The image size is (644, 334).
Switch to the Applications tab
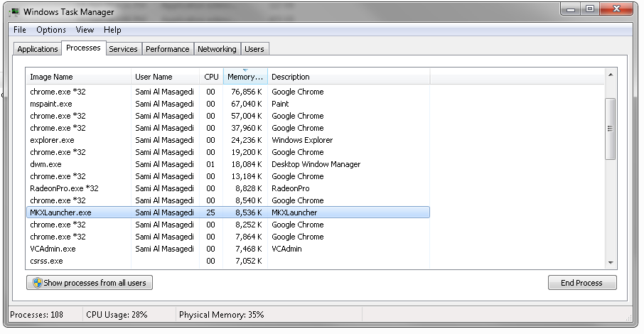[x=38, y=49]
